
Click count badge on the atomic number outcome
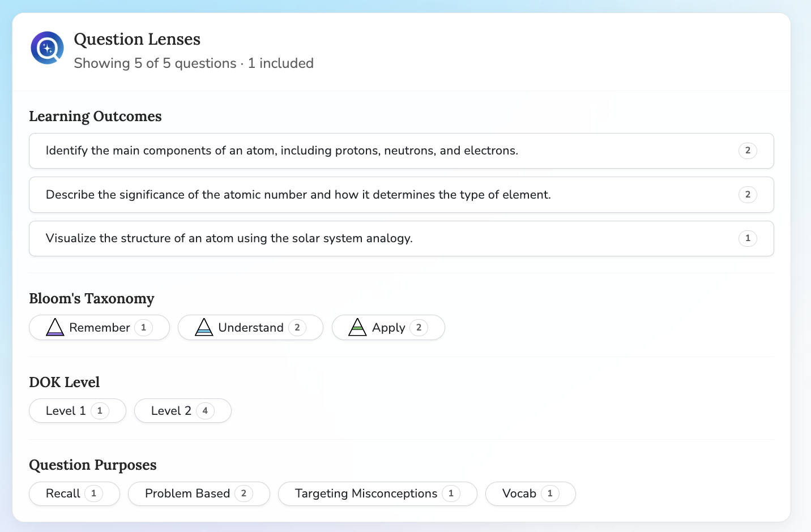point(748,195)
